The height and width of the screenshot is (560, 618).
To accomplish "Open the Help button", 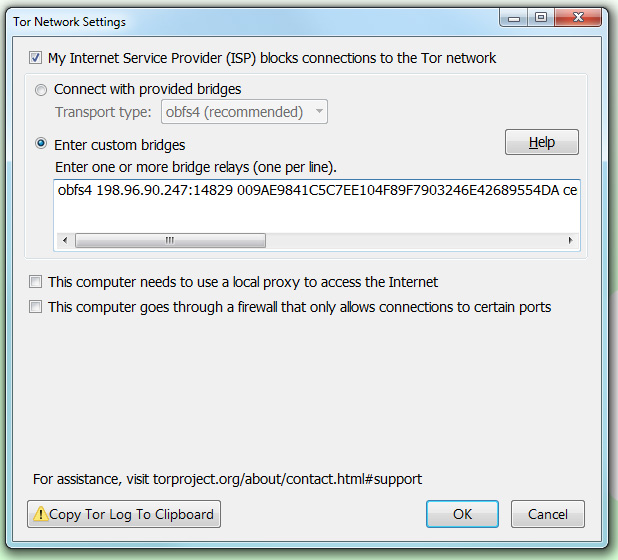I will click(542, 142).
